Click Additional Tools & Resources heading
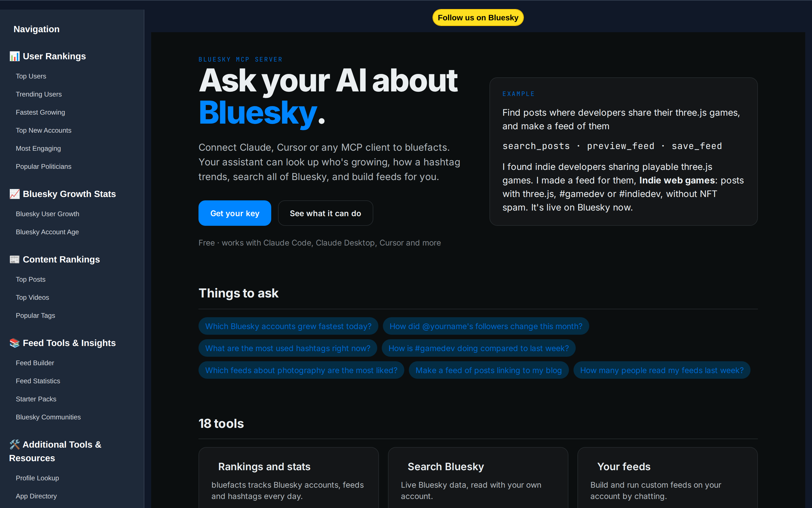The height and width of the screenshot is (508, 812). (x=55, y=451)
